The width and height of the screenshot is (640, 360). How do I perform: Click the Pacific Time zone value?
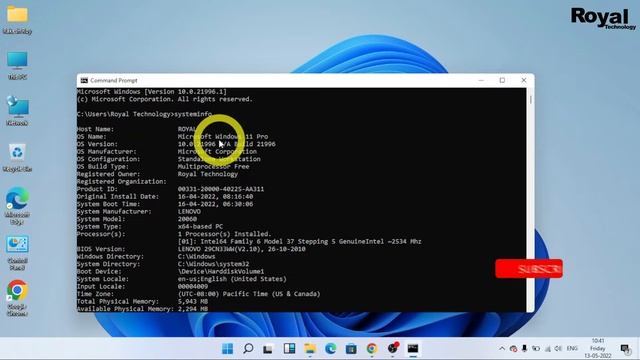tap(249, 294)
